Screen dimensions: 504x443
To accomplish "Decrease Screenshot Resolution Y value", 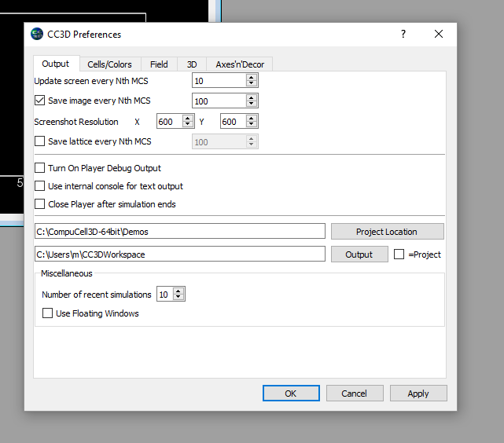I will [x=252, y=124].
